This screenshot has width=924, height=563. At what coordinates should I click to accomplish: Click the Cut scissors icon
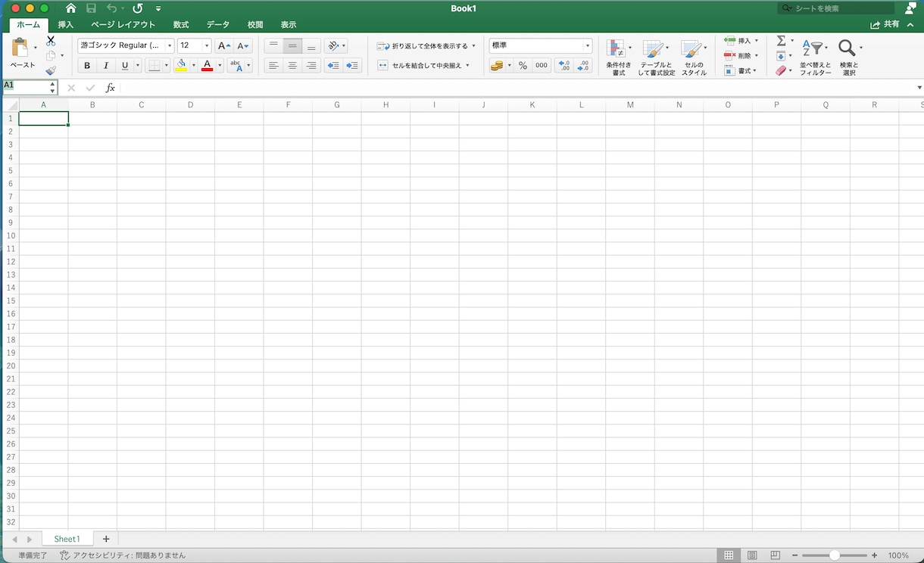point(51,41)
